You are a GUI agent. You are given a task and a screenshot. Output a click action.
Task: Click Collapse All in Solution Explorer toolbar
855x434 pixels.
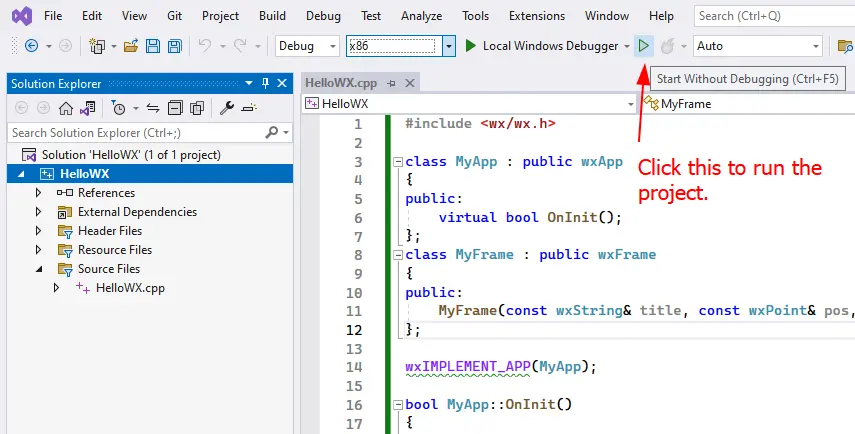point(175,108)
